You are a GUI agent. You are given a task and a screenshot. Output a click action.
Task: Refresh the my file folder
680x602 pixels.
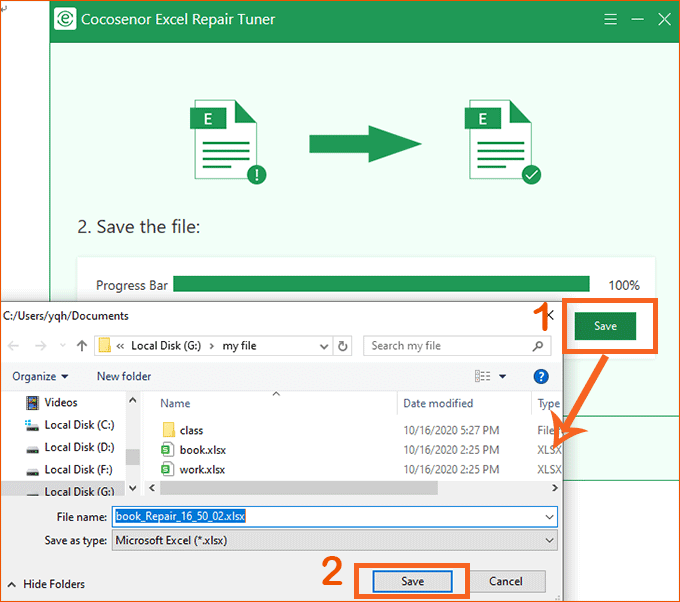click(x=342, y=346)
